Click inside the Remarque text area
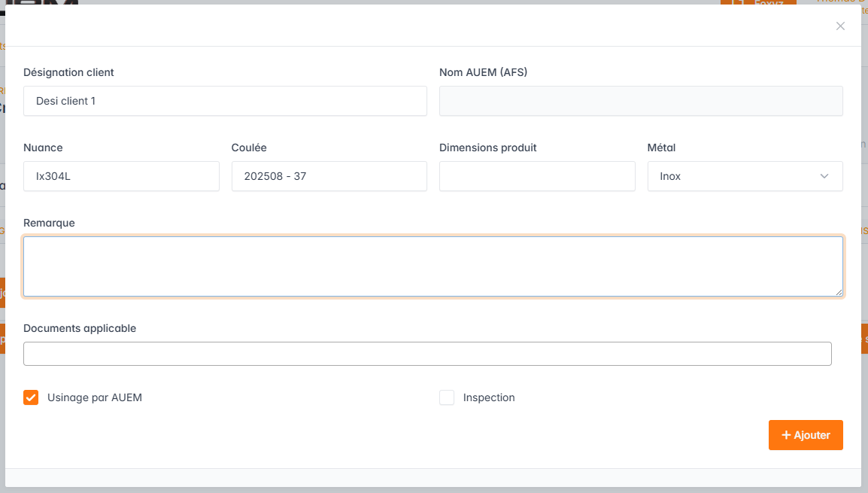This screenshot has width=868, height=493. pyautogui.click(x=432, y=266)
